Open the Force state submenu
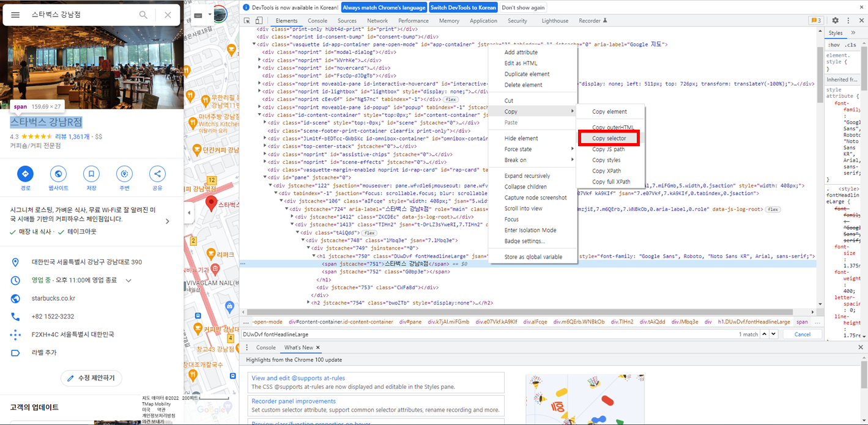The width and height of the screenshot is (868, 425). [533, 149]
